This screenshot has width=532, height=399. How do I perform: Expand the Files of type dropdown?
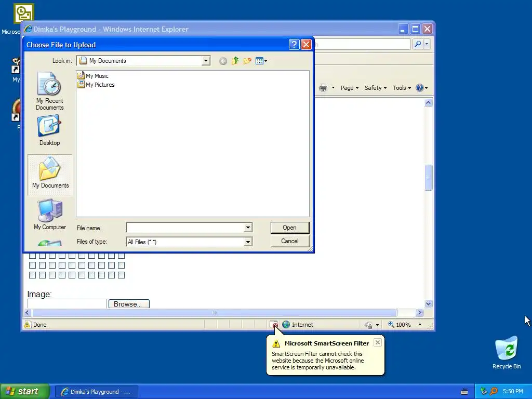pos(248,242)
